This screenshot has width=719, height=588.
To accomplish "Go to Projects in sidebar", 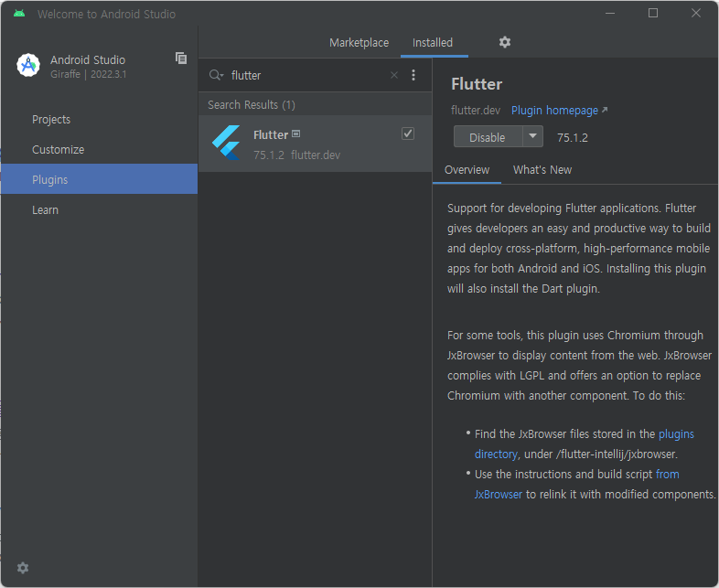I will tap(99, 120).
